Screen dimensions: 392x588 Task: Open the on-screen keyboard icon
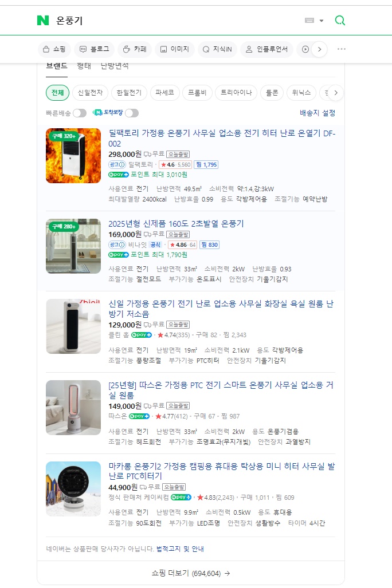click(309, 20)
